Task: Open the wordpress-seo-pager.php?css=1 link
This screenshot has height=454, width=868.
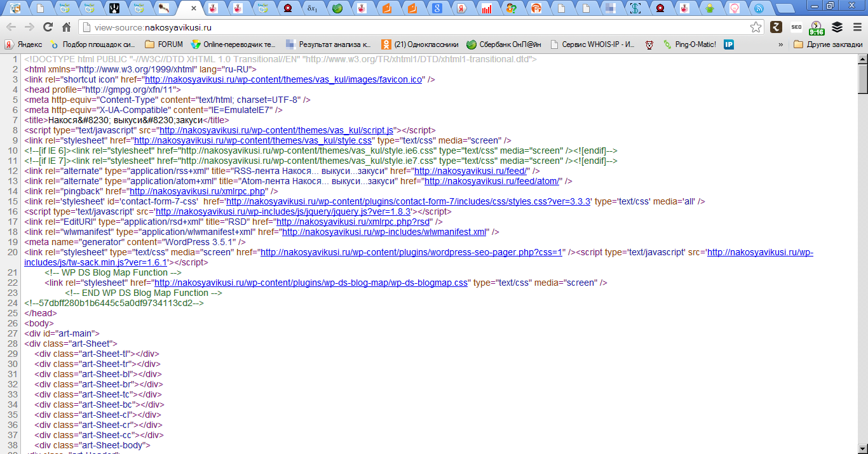Action: (412, 252)
